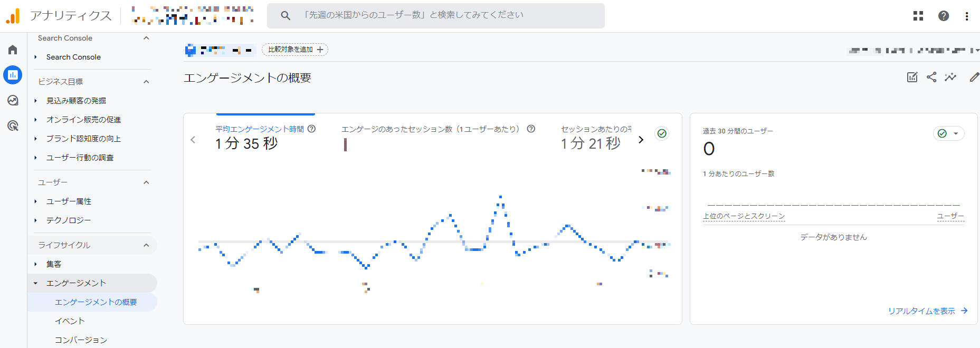The image size is (980, 348).
Task: Click the peak point on engagement chart
Action: point(500,197)
